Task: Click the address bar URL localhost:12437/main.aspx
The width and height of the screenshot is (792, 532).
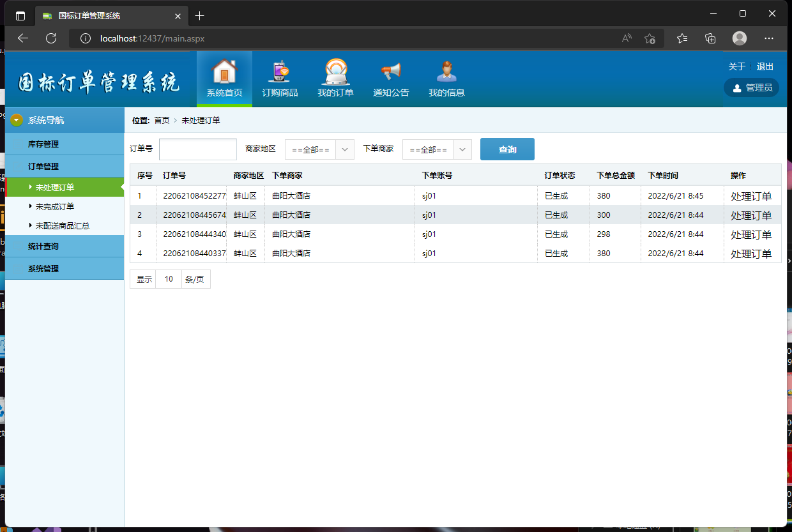Action: click(152, 38)
